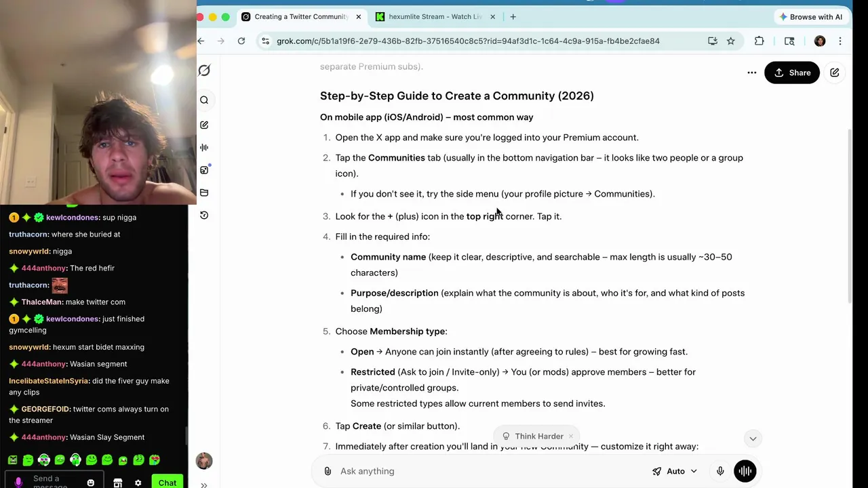
Task: Reload the page
Action: point(241,41)
